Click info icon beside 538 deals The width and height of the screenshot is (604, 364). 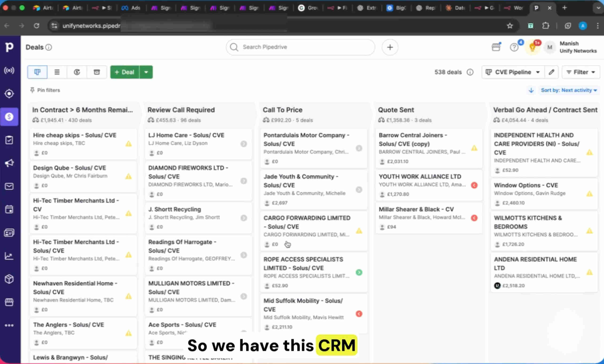coord(470,72)
